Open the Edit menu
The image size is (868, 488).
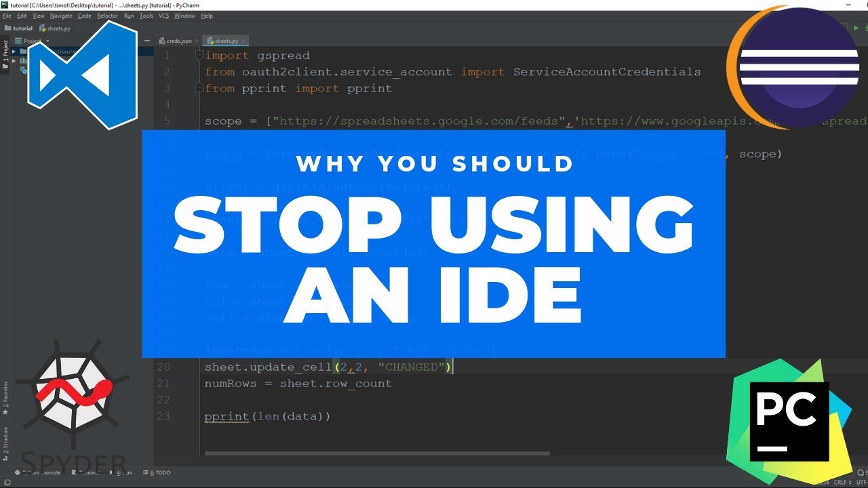[22, 16]
